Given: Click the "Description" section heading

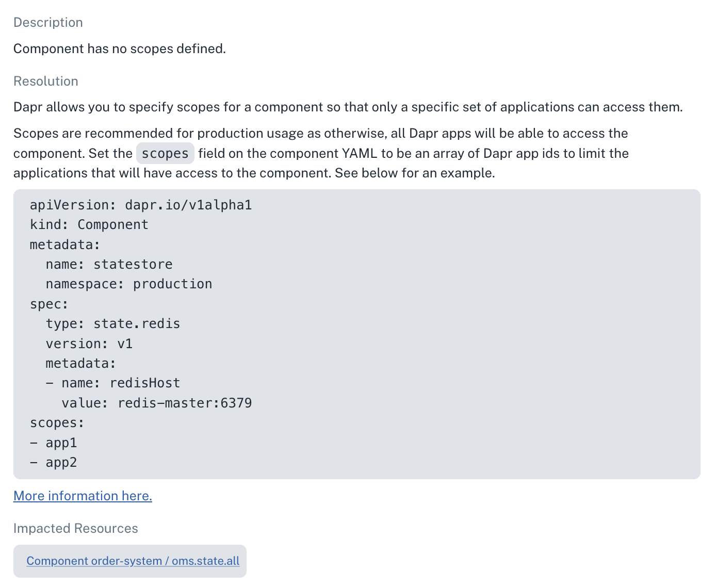Looking at the screenshot, I should click(48, 22).
